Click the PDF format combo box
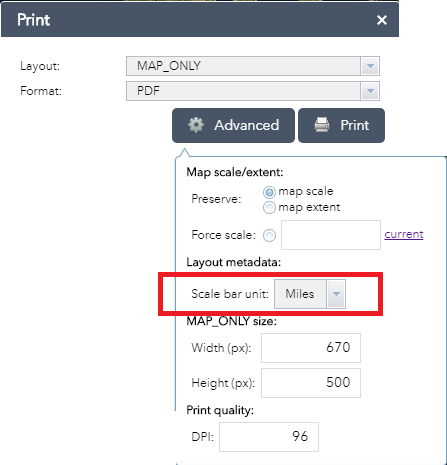The width and height of the screenshot is (447, 465). (253, 91)
